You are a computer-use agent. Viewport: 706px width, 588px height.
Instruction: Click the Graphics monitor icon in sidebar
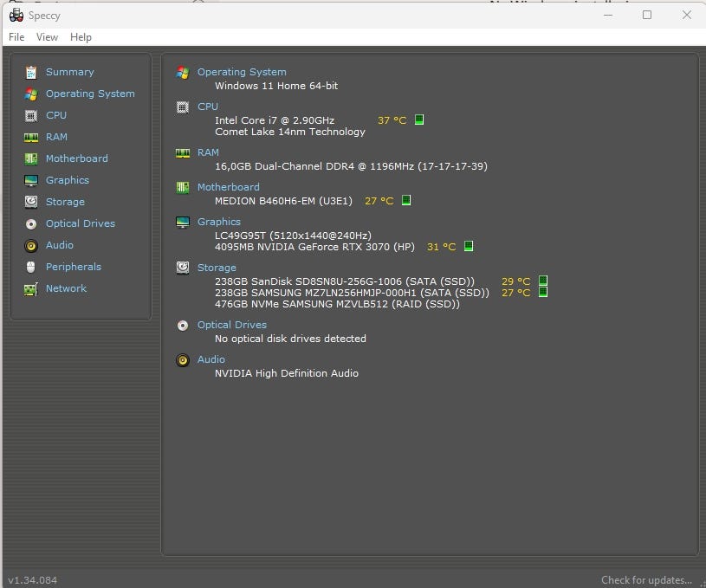click(x=31, y=180)
